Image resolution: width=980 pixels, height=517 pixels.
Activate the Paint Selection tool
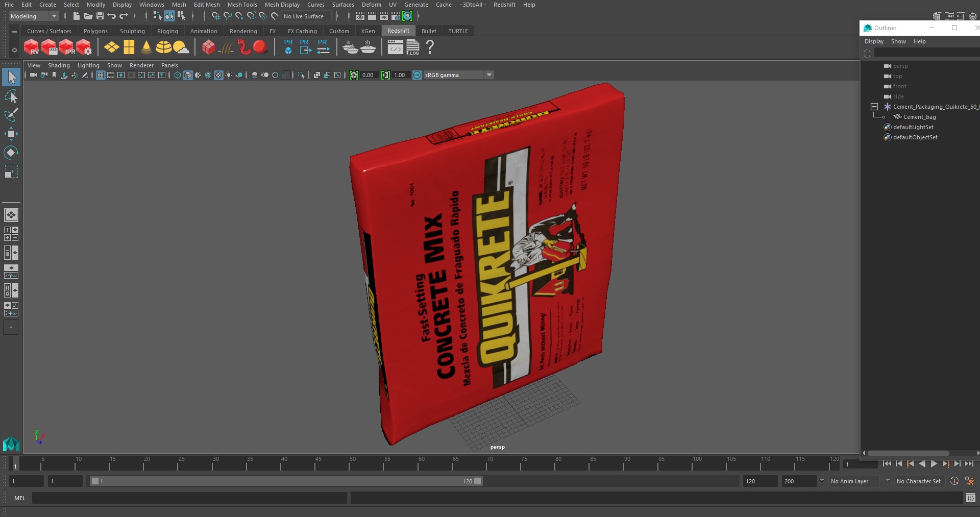[x=11, y=115]
